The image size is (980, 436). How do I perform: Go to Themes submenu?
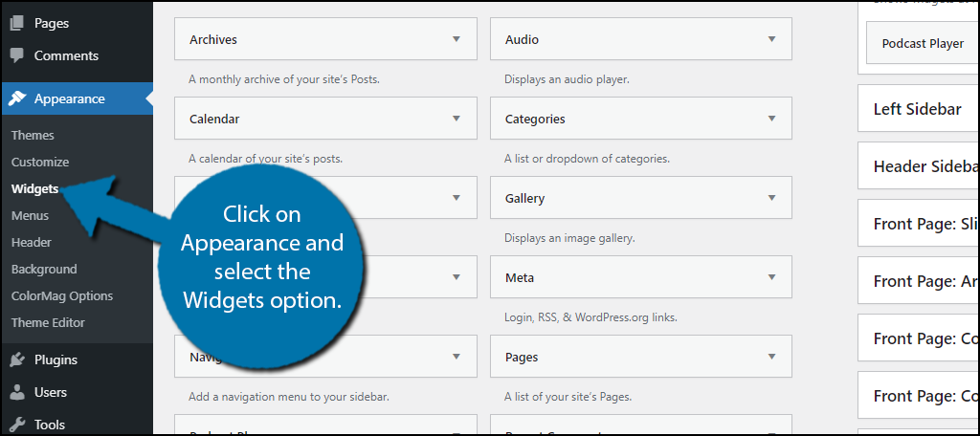pos(33,135)
